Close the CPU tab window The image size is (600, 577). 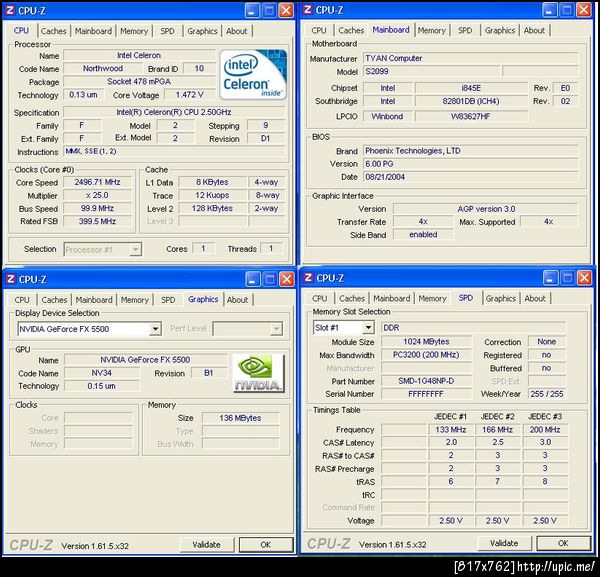click(286, 10)
